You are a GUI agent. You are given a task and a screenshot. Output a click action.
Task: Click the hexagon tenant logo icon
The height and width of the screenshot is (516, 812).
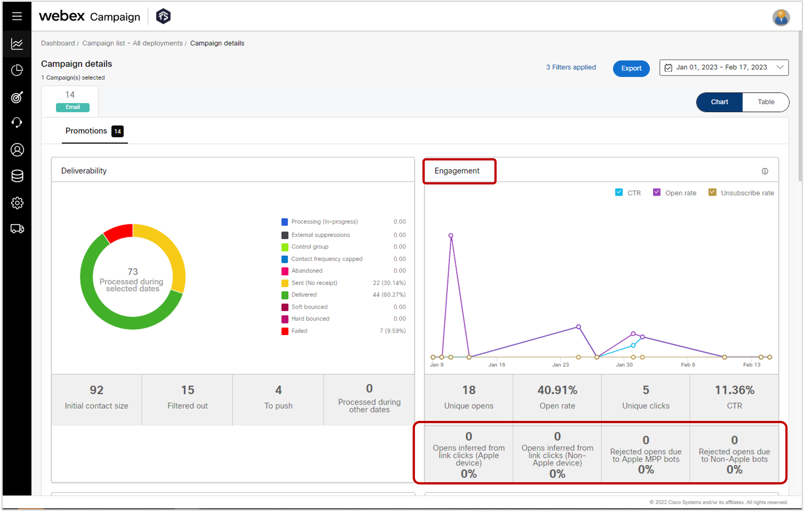click(163, 16)
